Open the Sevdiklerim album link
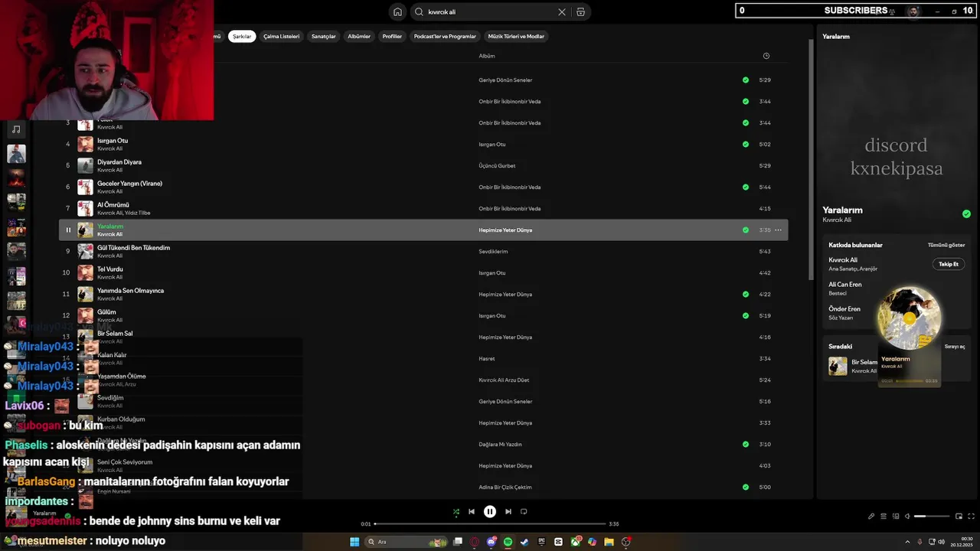 point(493,251)
